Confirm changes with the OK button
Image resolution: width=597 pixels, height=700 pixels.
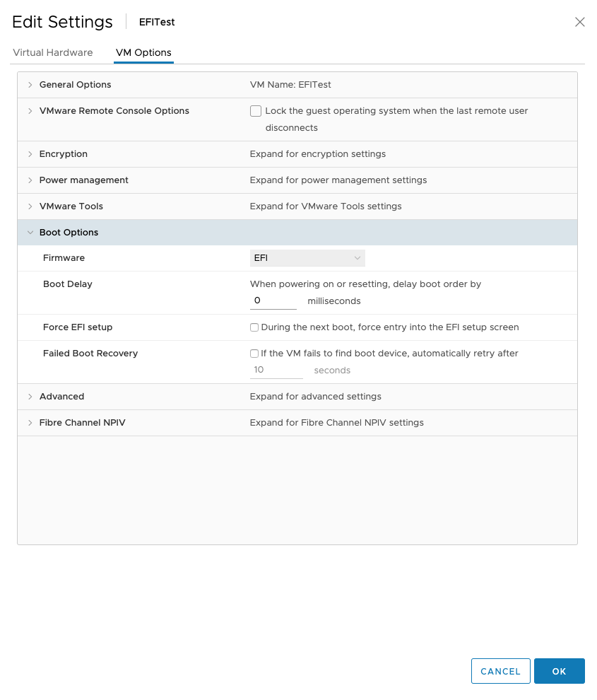tap(559, 671)
